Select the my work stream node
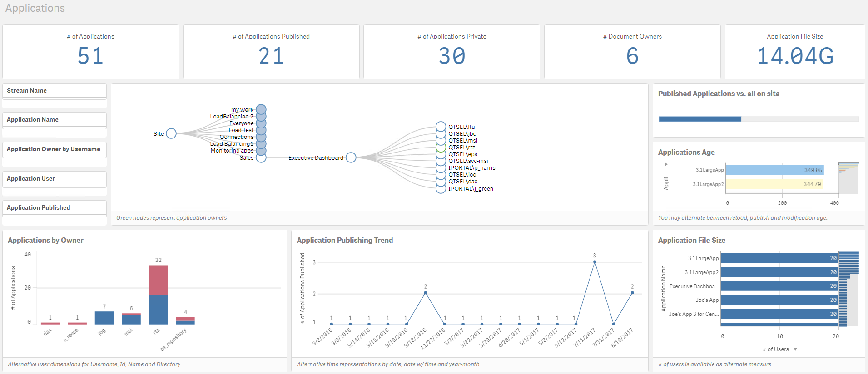Screen dimensions: 868x374 (x=261, y=109)
